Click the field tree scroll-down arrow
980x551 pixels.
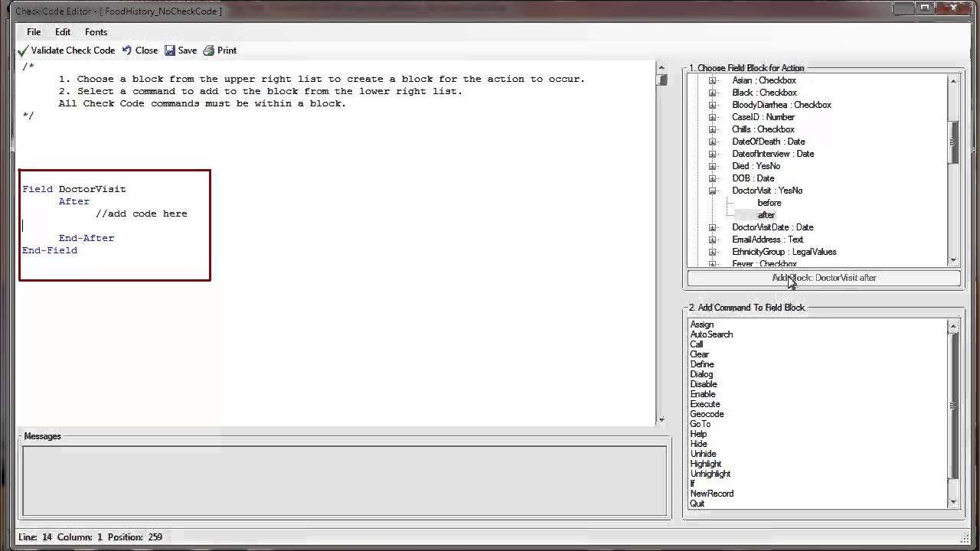[x=954, y=260]
